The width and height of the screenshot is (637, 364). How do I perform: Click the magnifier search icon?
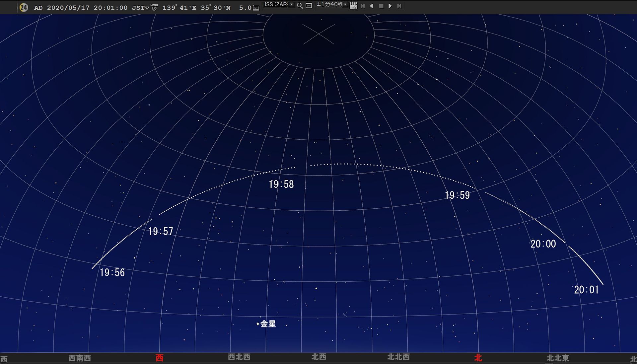click(x=300, y=6)
